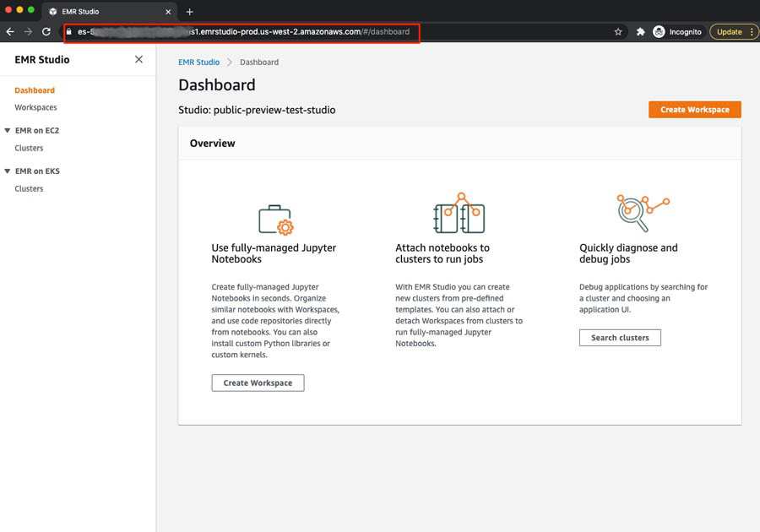Go back with the browser back arrow

[x=10, y=31]
